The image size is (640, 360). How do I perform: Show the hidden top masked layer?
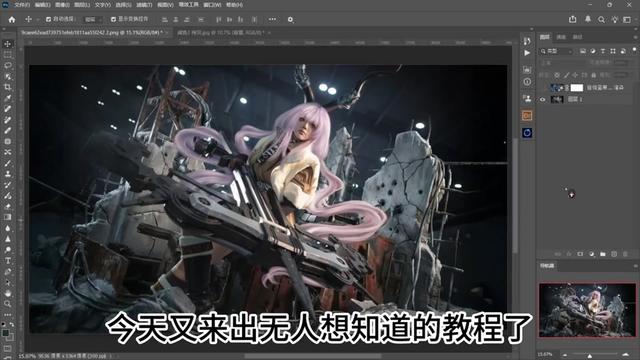coord(542,87)
